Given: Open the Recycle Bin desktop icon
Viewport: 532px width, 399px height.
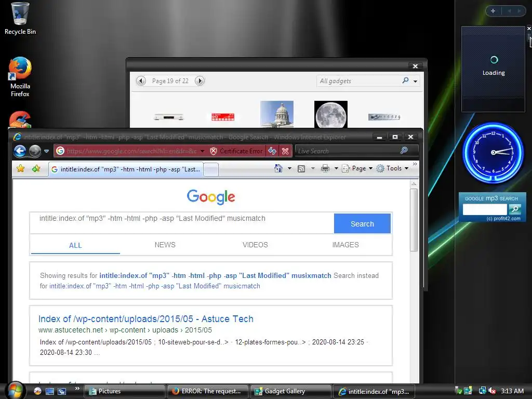Looking at the screenshot, I should (x=20, y=19).
